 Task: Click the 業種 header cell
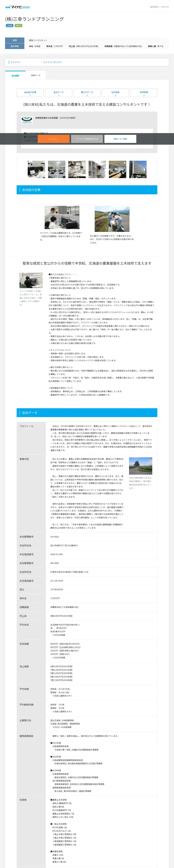(x=14, y=41)
